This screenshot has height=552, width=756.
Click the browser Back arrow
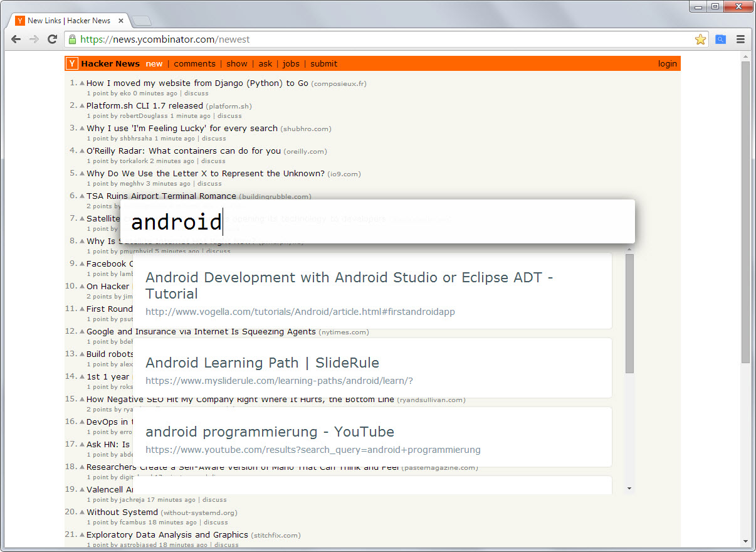coord(16,39)
